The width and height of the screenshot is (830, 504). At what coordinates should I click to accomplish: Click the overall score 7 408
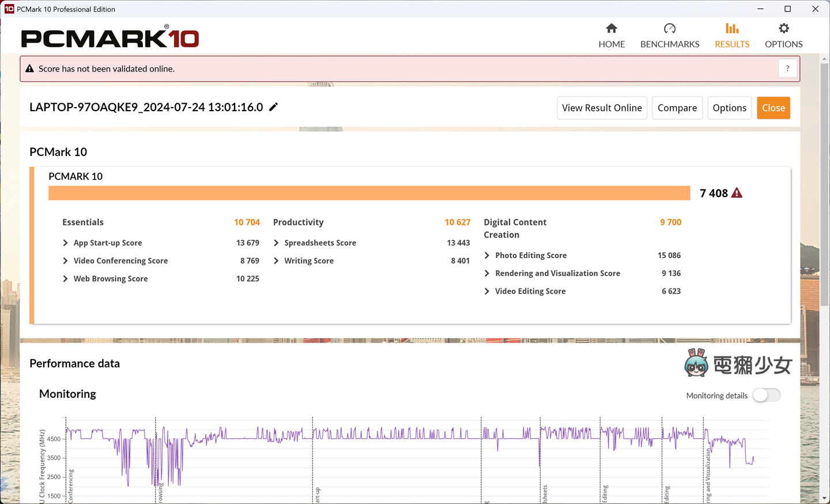714,194
